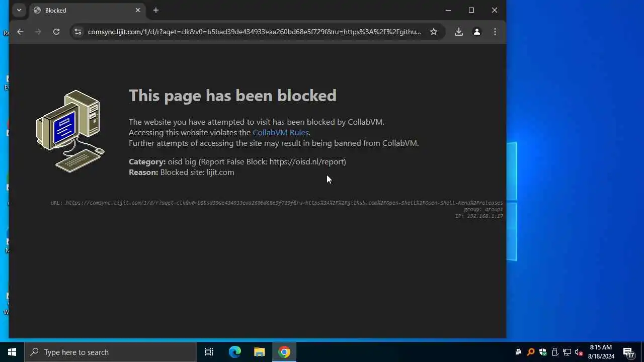Screen dimensions: 644x362
Task: Click the retro computer illustration
Action: click(70, 131)
